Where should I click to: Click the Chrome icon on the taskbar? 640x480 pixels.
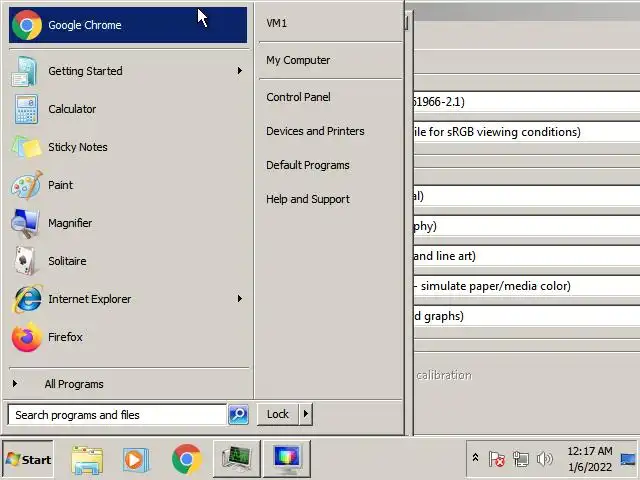click(x=187, y=459)
